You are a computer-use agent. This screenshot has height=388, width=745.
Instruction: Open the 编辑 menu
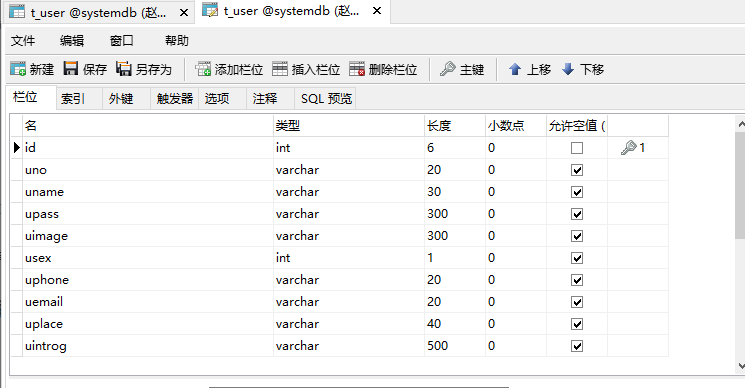pyautogui.click(x=72, y=41)
